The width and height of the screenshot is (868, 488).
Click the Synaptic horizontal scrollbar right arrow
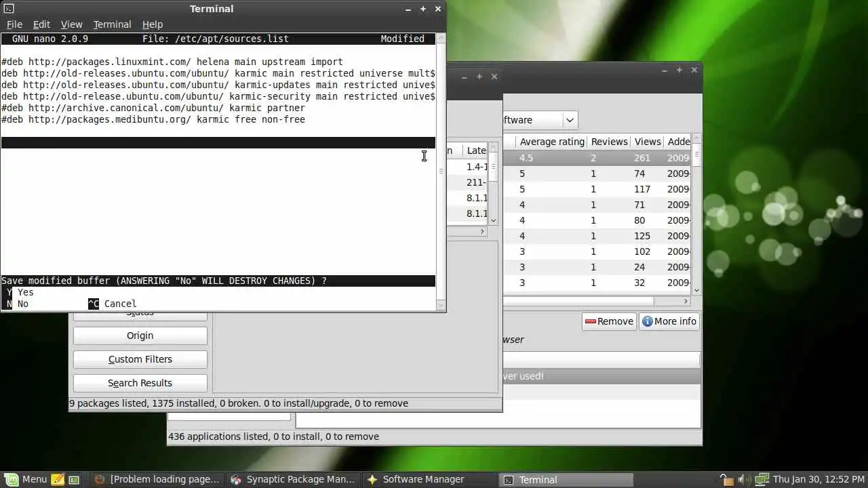(482, 231)
